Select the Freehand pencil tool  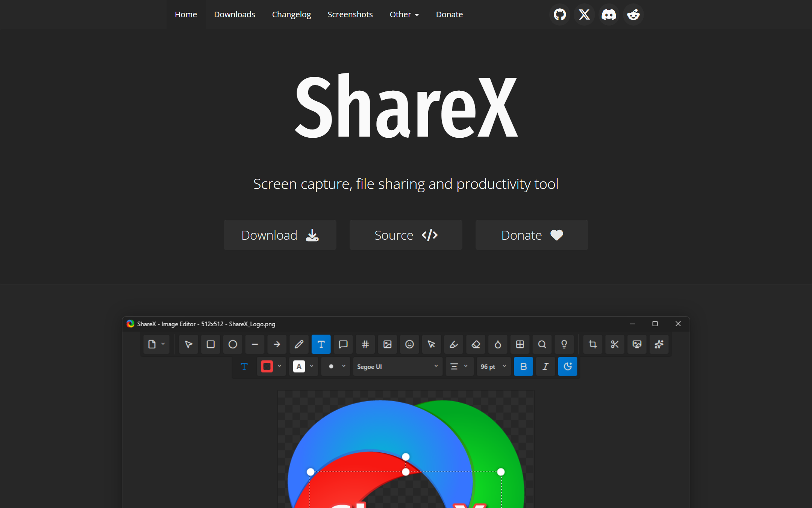coord(299,344)
